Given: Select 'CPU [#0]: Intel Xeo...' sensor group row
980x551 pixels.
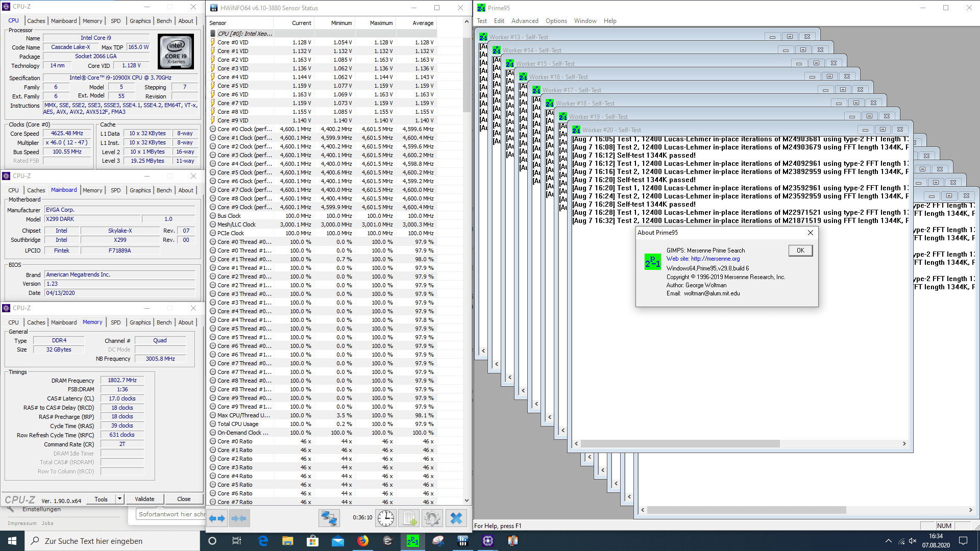Looking at the screenshot, I should [245, 34].
